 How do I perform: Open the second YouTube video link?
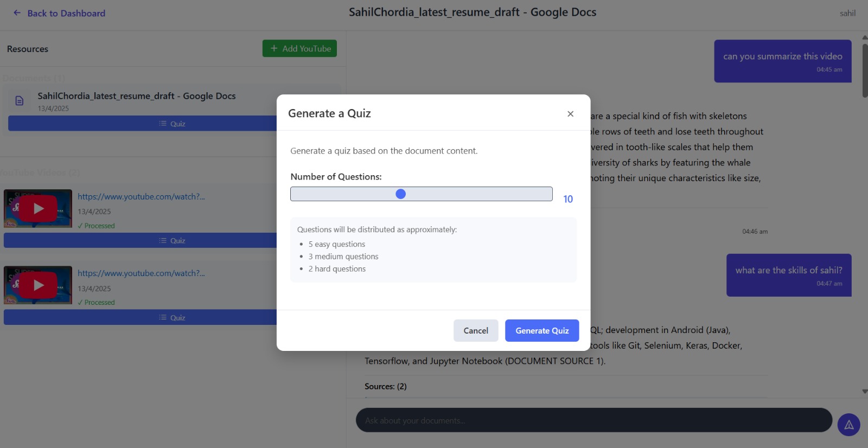(x=141, y=273)
